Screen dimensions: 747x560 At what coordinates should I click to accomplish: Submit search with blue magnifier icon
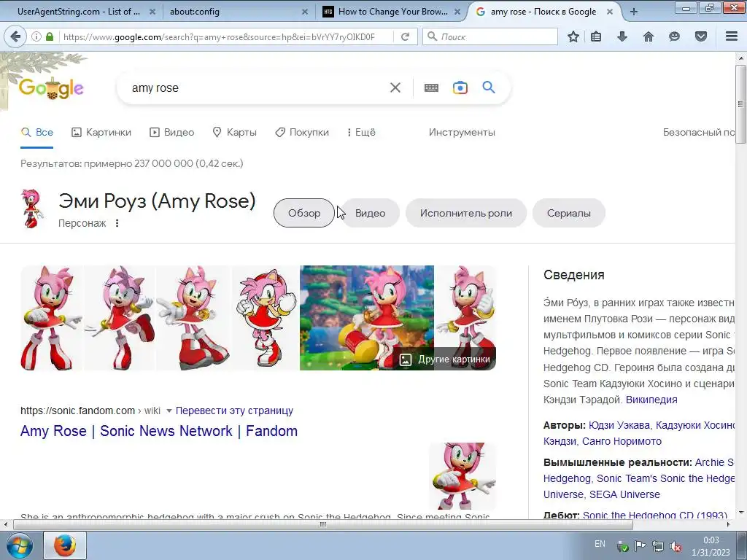click(x=489, y=87)
